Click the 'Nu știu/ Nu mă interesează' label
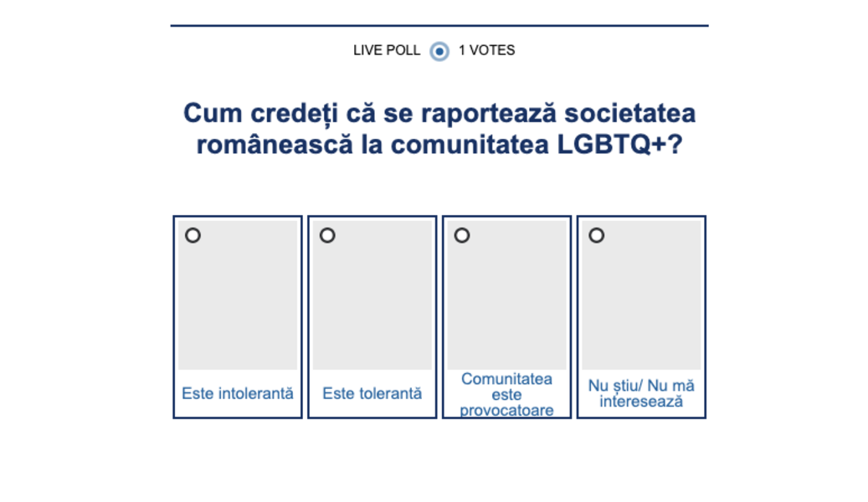This screenshot has width=868, height=502. click(641, 393)
